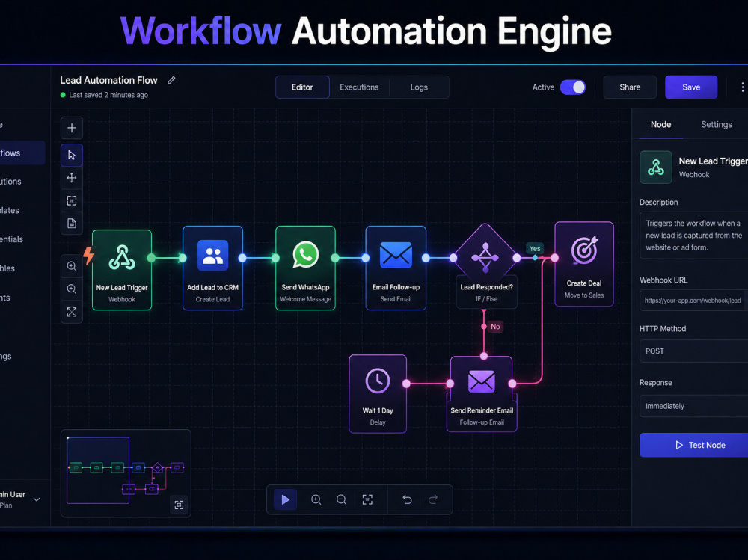Click the Lead Automation Flow title
The width and height of the screenshot is (748, 560).
[108, 80]
